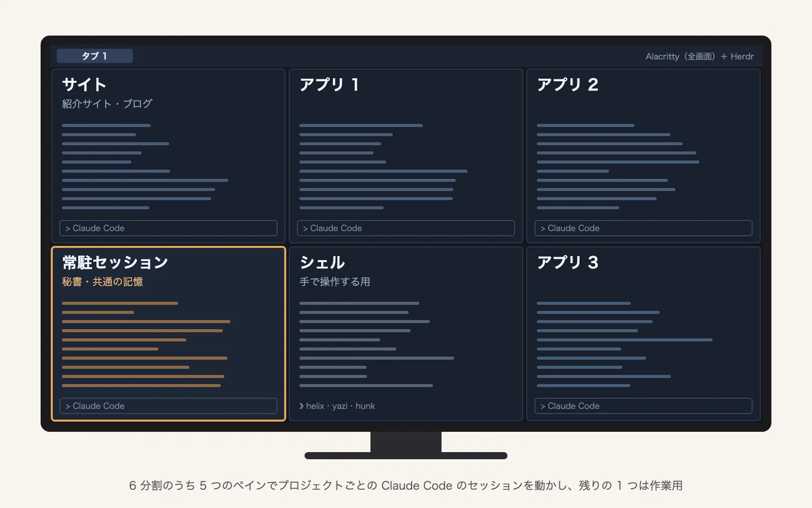
Task: Focus the サイト pane title
Action: tap(84, 84)
